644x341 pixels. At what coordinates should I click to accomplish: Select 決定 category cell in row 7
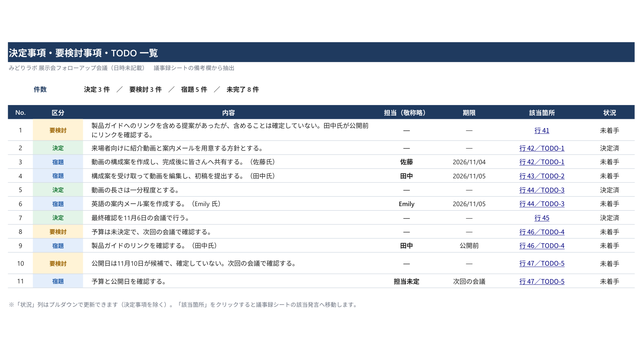click(x=58, y=218)
